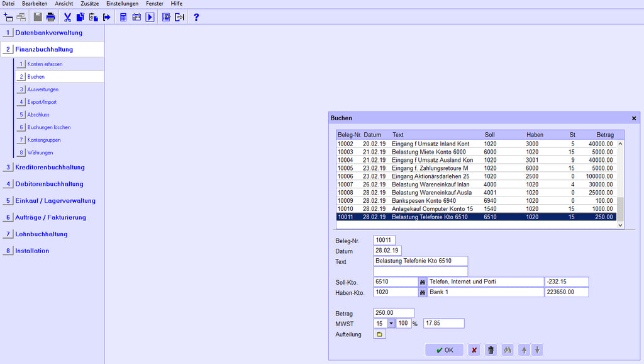Open the Zusätze menu
Viewport: 644px width, 364px height.
(x=89, y=4)
